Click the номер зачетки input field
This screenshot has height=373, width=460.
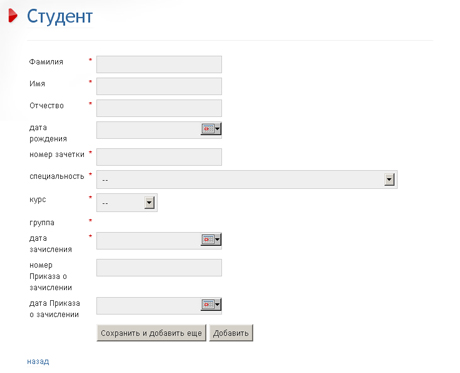[x=159, y=157]
